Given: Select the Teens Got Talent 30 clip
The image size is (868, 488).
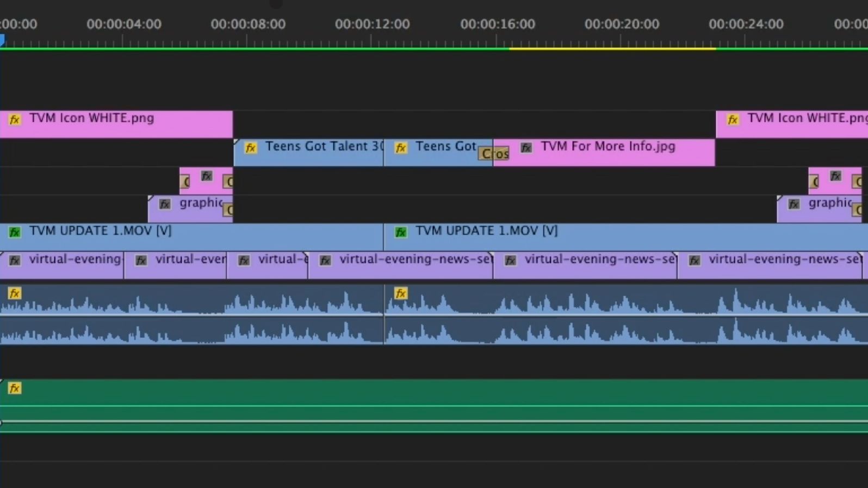Looking at the screenshot, I should [308, 153].
